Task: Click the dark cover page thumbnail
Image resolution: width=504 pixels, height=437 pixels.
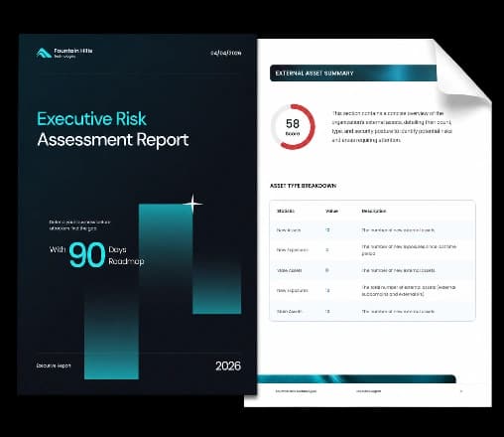Action: pyautogui.click(x=137, y=215)
